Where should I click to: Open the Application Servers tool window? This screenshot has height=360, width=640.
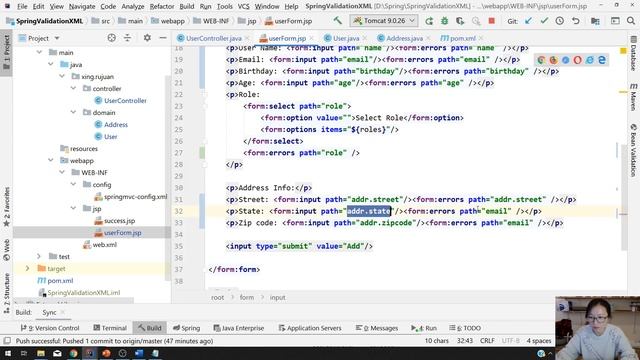point(310,328)
